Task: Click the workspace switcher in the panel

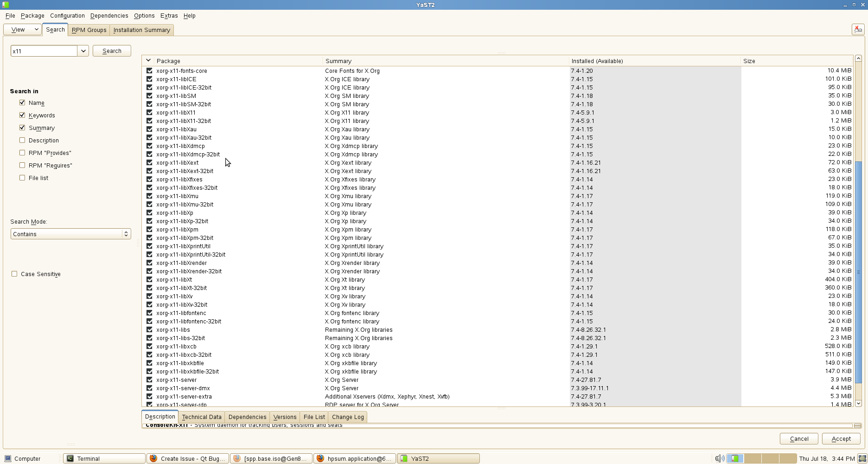Action: click(762, 458)
